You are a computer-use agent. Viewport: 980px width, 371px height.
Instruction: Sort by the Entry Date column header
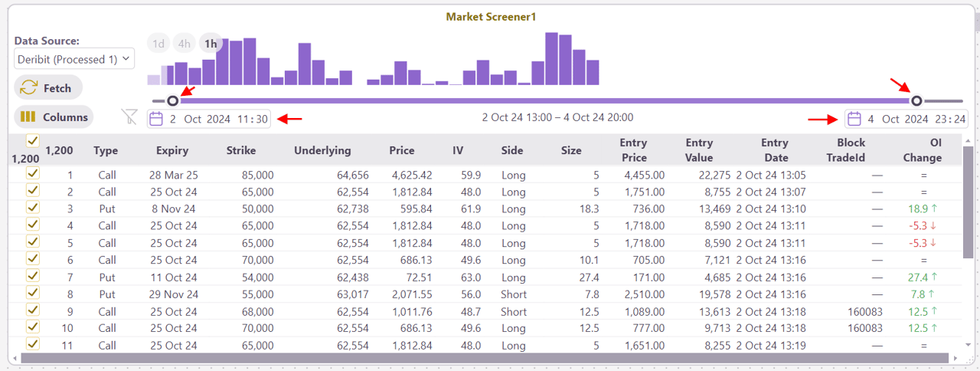tap(775, 150)
